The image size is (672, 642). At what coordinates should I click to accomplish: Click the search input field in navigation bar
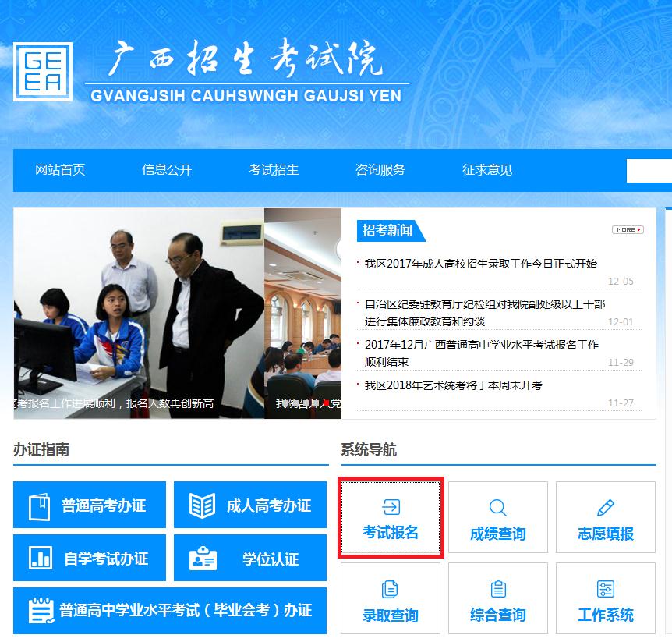(649, 171)
